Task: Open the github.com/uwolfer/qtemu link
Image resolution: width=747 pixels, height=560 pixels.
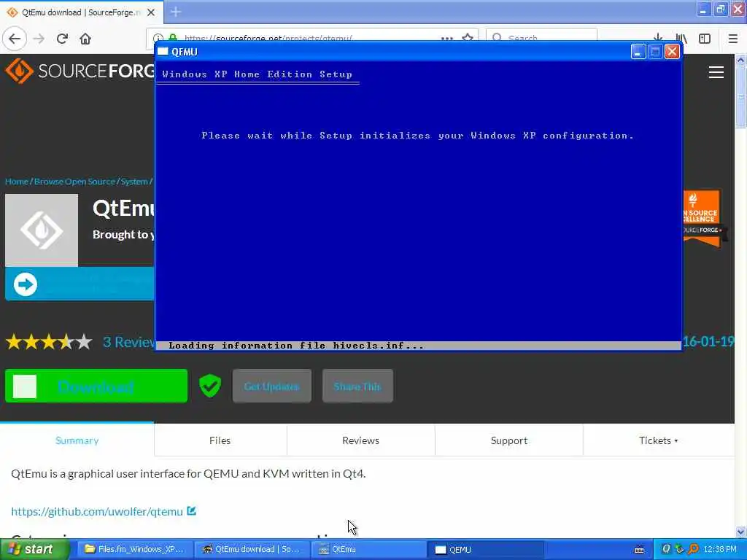Action: click(x=97, y=511)
